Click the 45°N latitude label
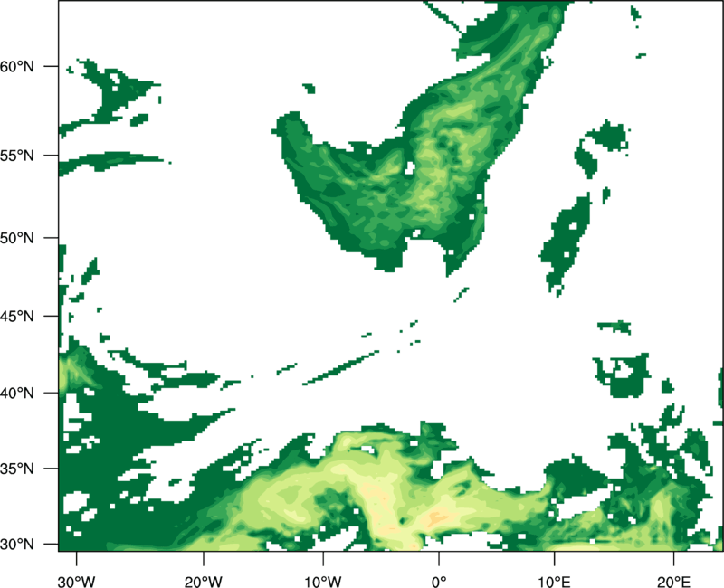The image size is (724, 588). point(17,316)
